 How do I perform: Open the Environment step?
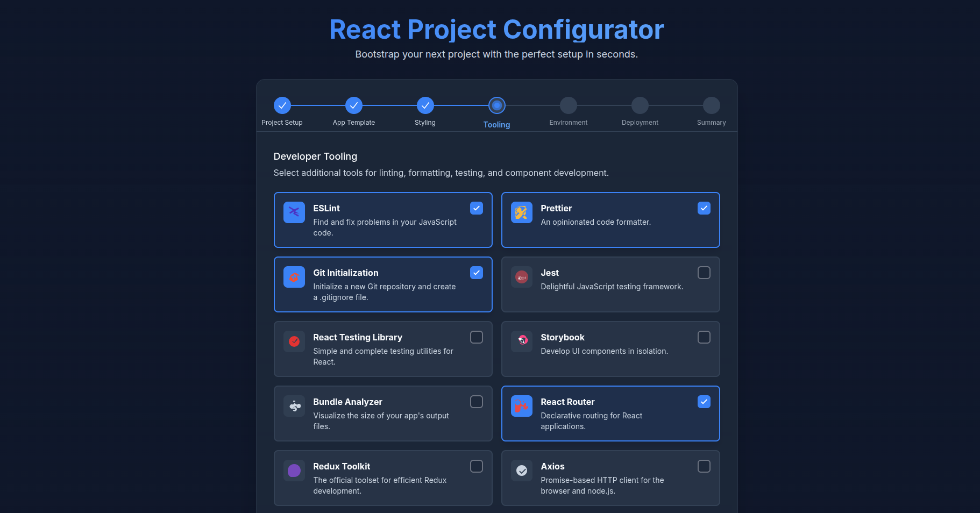(569, 105)
